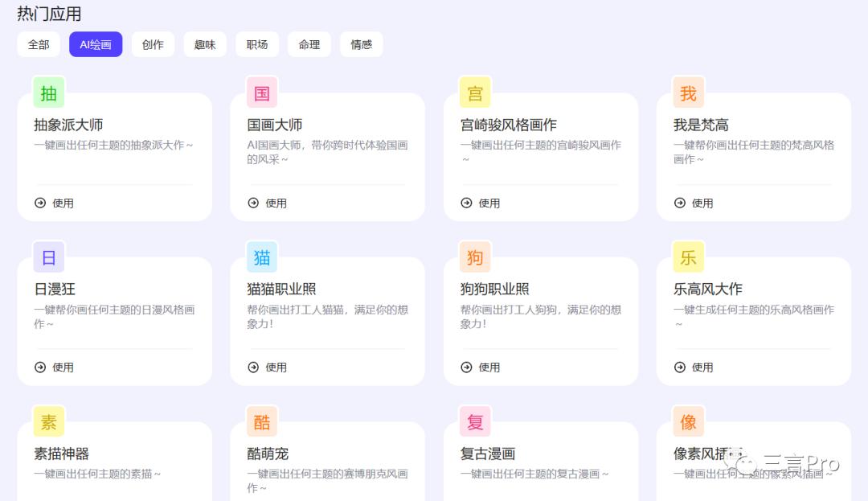The image size is (868, 501).
Task: Switch to the 职场 tab
Action: [257, 44]
